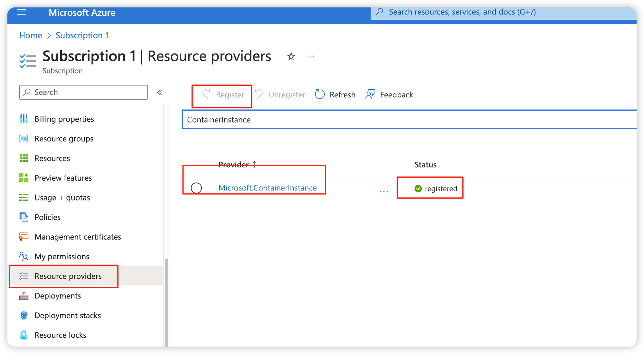Click the Deployment stacks icon
Image resolution: width=644 pixels, height=354 pixels.
pos(24,315)
